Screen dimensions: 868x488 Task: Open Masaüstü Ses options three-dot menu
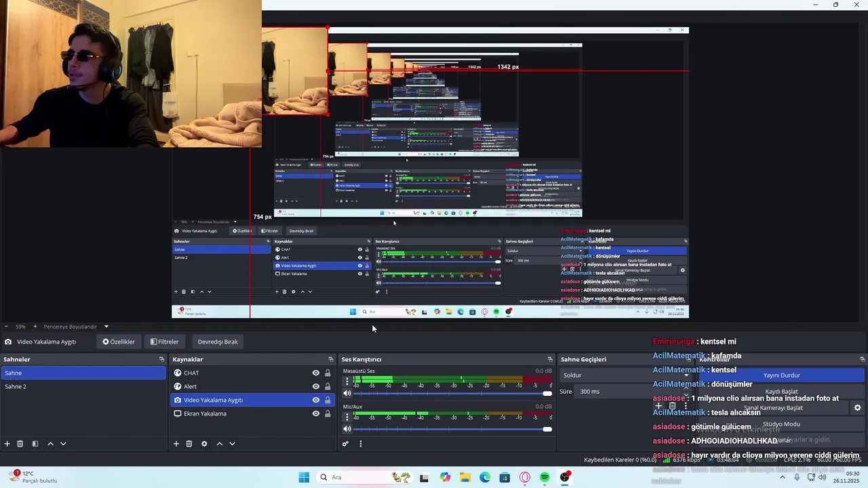(x=347, y=382)
